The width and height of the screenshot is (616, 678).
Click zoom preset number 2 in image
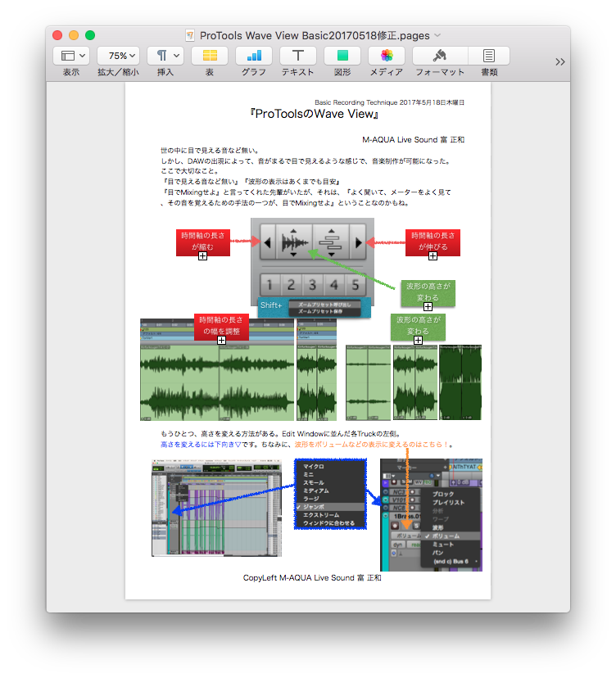pos(291,284)
